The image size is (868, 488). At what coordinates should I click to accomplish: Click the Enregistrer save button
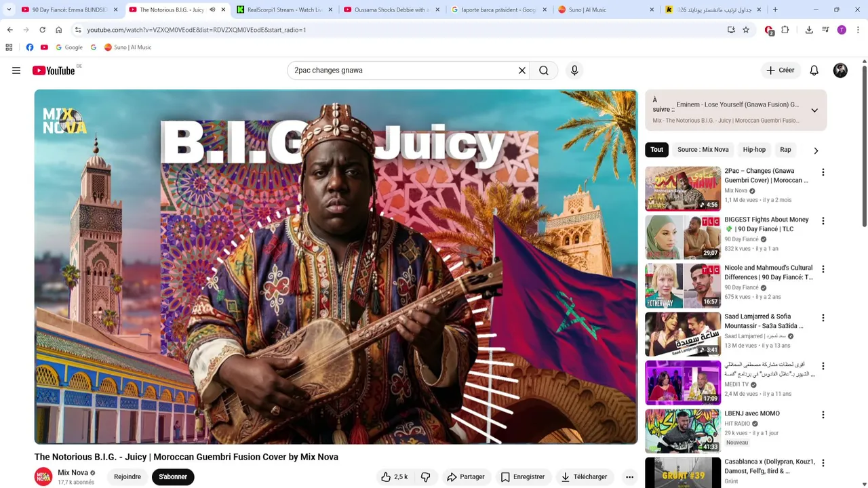coord(523,477)
